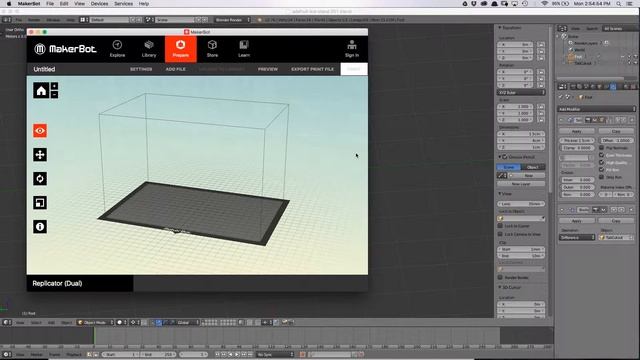Toggle the red auto keyframe record button

[x=302, y=355]
